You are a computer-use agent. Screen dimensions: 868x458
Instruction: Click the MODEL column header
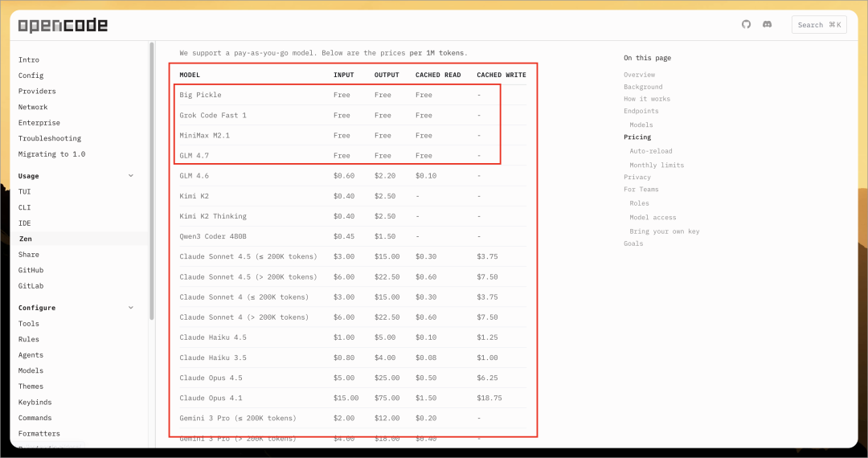click(190, 75)
